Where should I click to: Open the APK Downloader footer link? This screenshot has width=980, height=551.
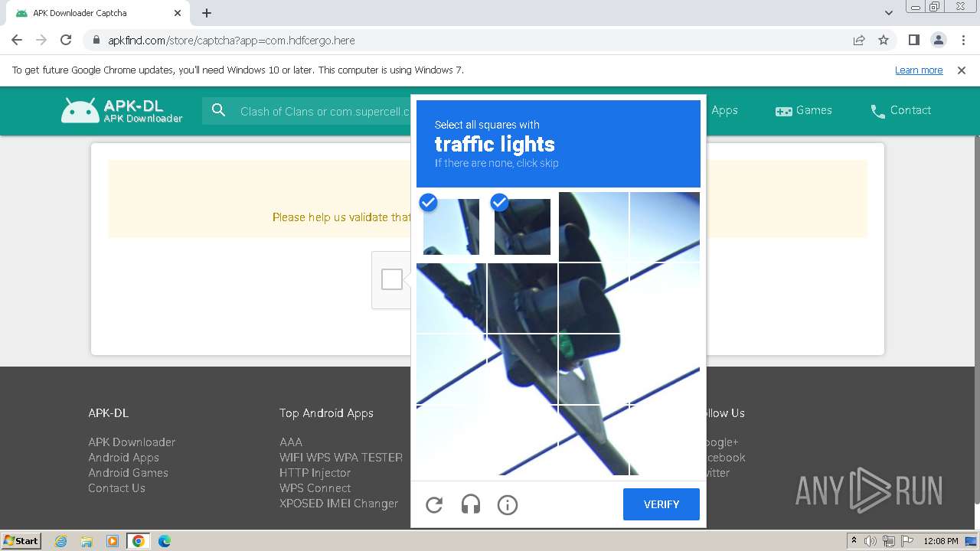[x=132, y=442]
